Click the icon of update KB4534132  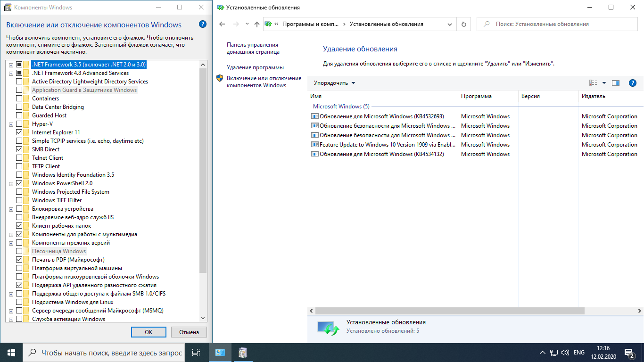click(x=315, y=154)
